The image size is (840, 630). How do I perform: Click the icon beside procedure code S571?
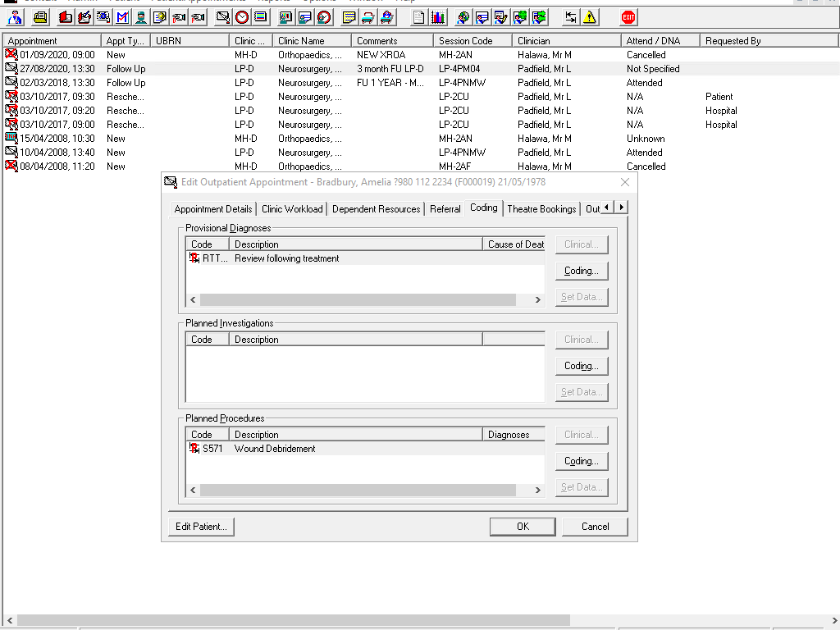click(x=194, y=448)
